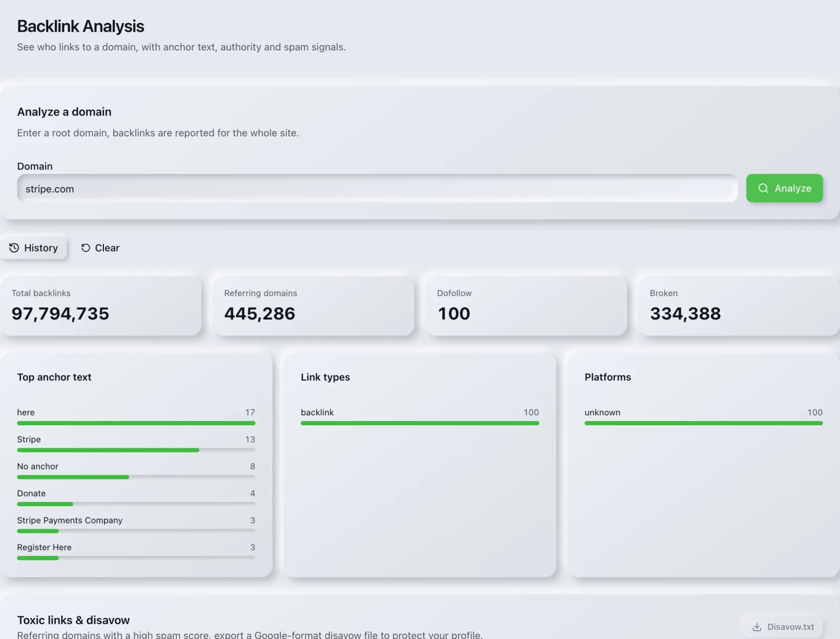Select the Total backlinks value 97,794,735
The image size is (840, 639).
click(60, 313)
